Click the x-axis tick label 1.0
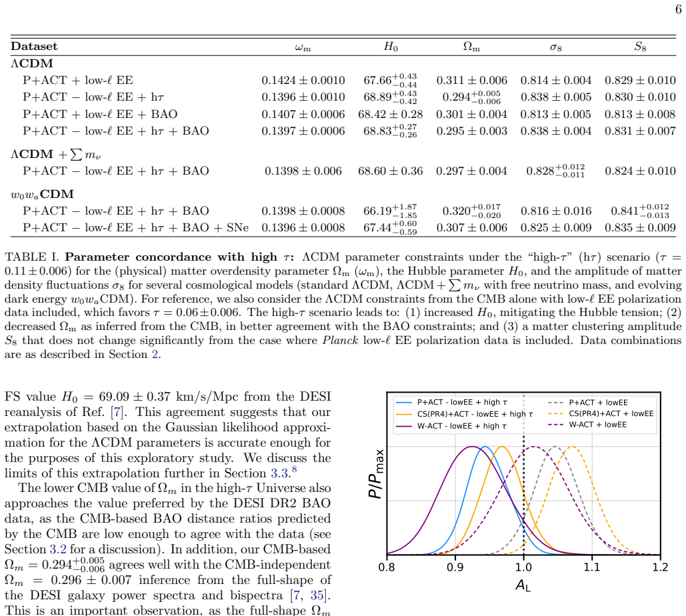This screenshot has width=686, height=616. pyautogui.click(x=523, y=567)
